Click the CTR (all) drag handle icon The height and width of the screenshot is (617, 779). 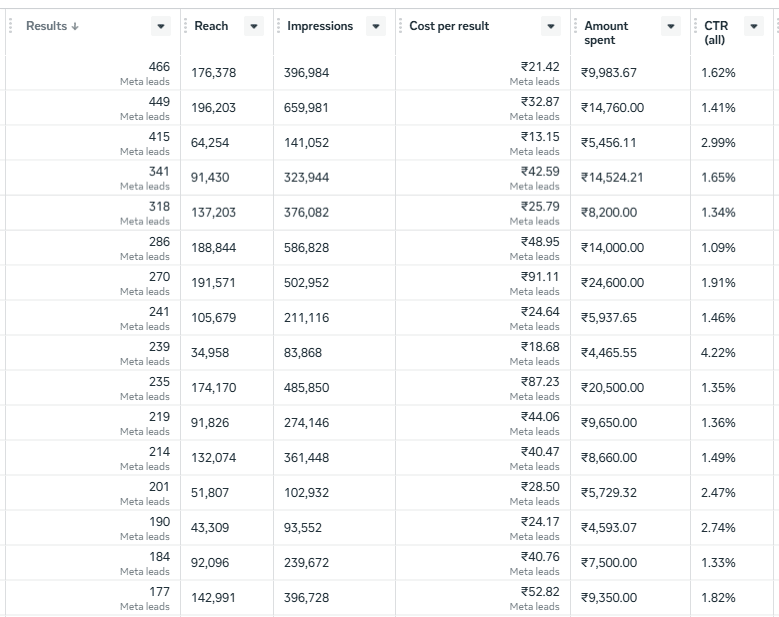pyautogui.click(x=696, y=26)
